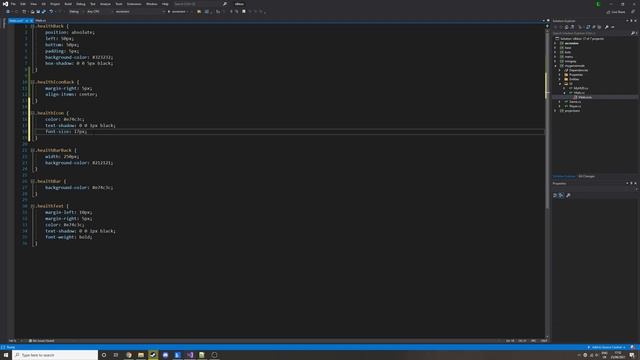
Task: Collapse the .healthBarBack CSS block
Action: 32,150
